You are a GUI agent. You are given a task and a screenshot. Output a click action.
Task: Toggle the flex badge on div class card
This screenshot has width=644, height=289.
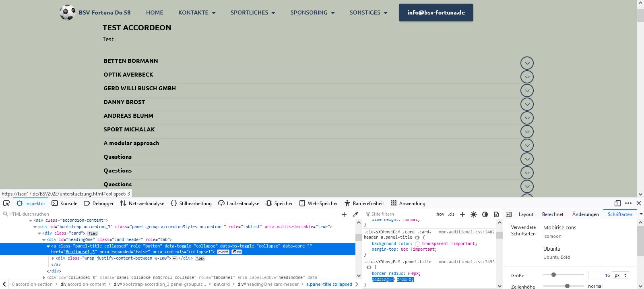[93, 233]
